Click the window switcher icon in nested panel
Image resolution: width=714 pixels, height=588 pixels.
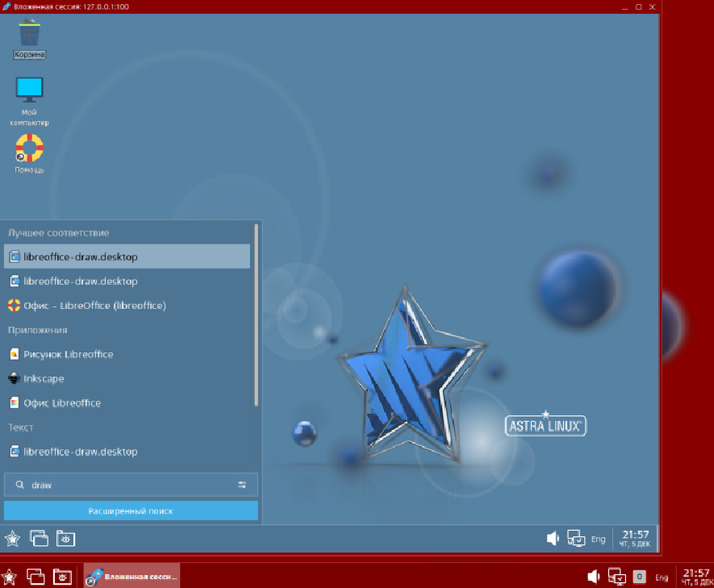coord(40,538)
